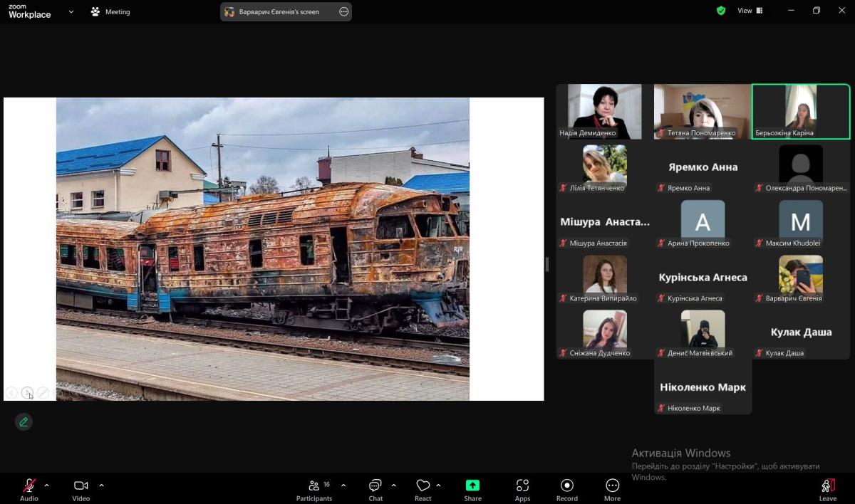
Task: Expand the Audio options chevron
Action: (47, 485)
